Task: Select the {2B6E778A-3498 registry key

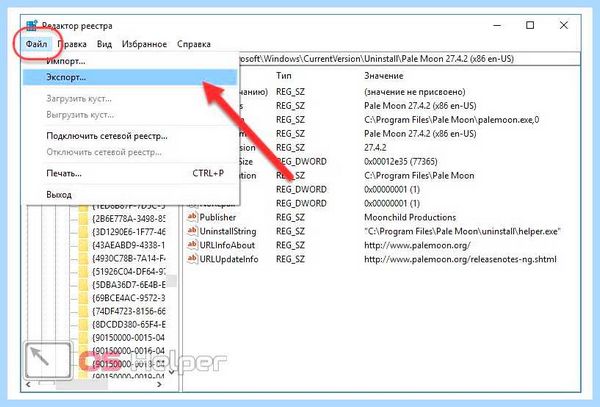Action: point(129,219)
